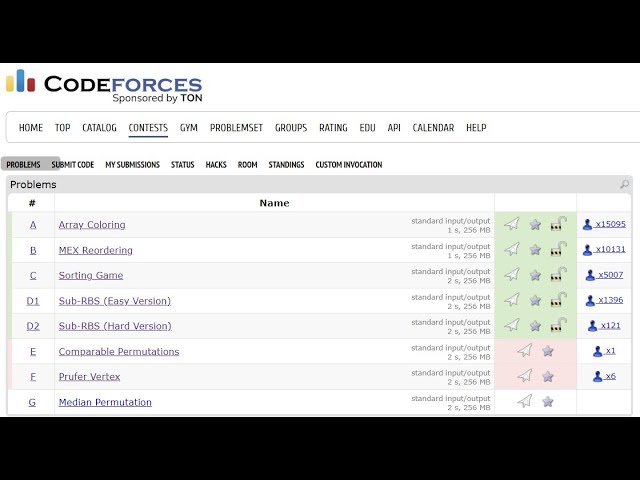Viewport: 640px width, 480px height.
Task: Open the HACKS tab
Action: point(216,164)
